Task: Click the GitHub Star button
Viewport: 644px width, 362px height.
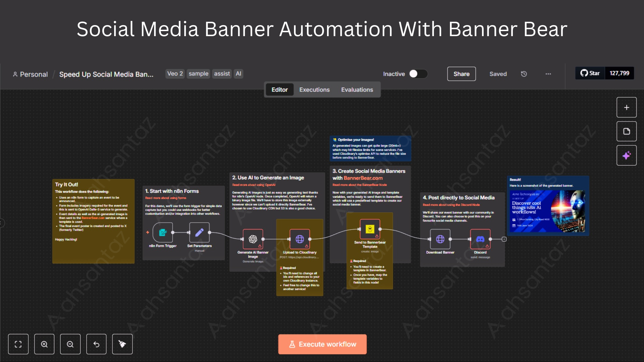Action: click(590, 73)
